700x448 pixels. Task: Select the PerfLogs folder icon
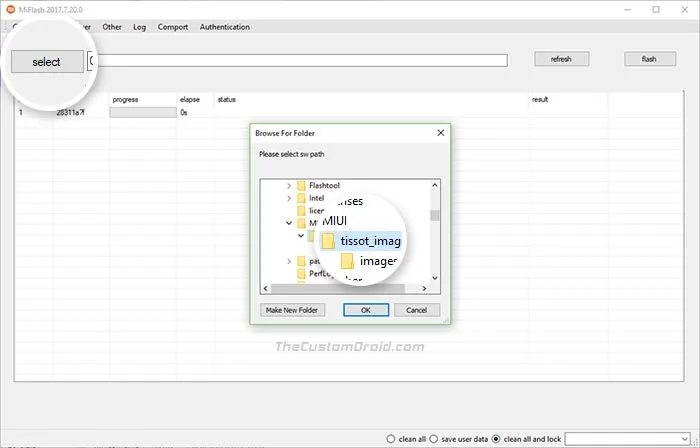302,273
